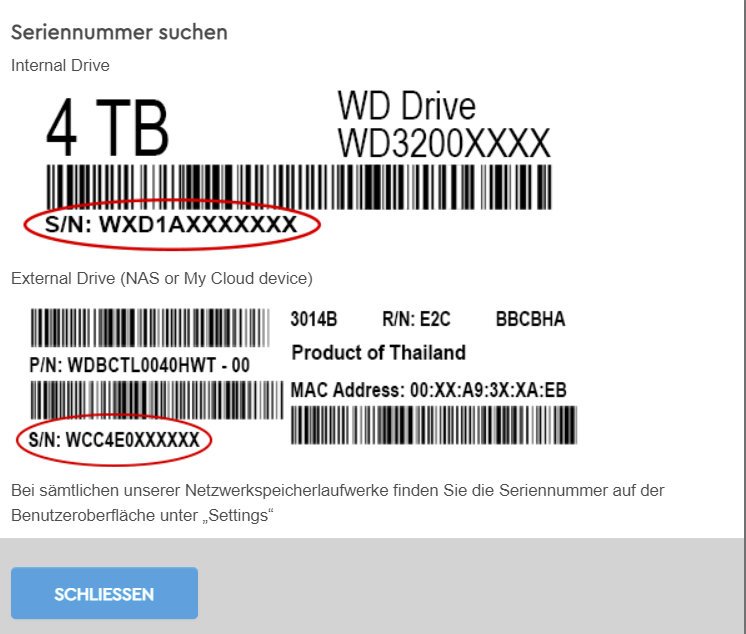Image resolution: width=746 pixels, height=634 pixels.
Task: Click the WD Drive WD3200XXXX model text
Action: [443, 125]
